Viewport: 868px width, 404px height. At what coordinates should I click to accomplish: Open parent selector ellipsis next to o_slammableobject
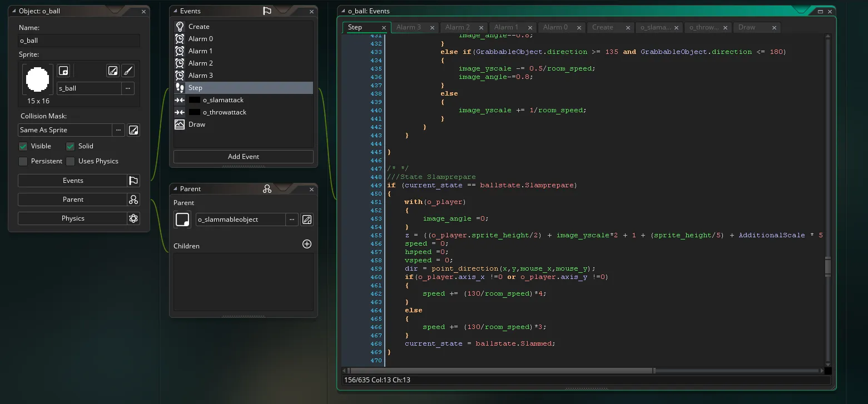(x=292, y=220)
